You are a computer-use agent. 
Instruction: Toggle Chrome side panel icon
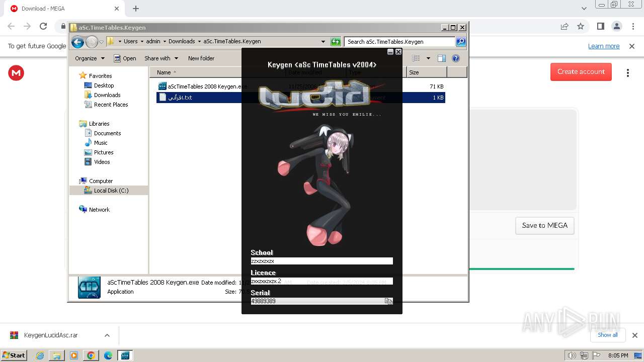tap(600, 26)
